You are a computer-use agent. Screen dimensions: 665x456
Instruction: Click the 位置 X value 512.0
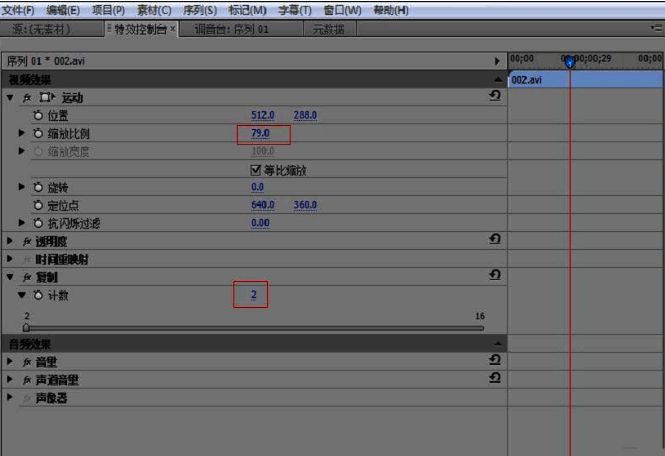(x=263, y=115)
